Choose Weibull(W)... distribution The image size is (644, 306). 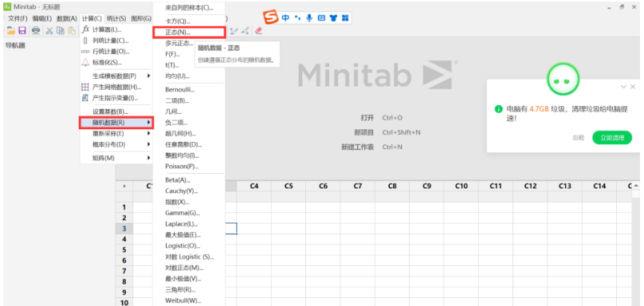(189, 300)
